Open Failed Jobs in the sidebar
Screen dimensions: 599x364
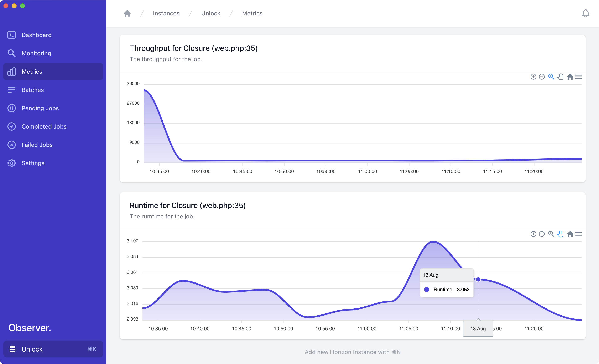(x=37, y=145)
